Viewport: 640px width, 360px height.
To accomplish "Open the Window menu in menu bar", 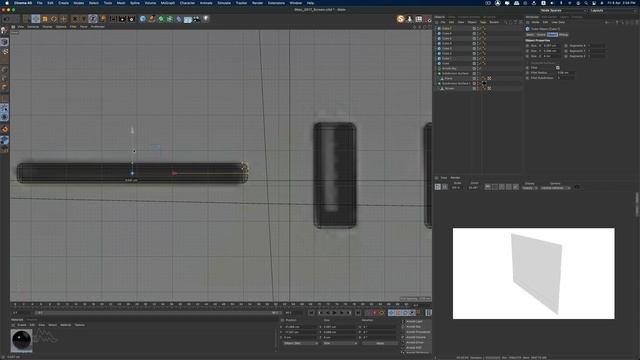I will click(296, 3).
